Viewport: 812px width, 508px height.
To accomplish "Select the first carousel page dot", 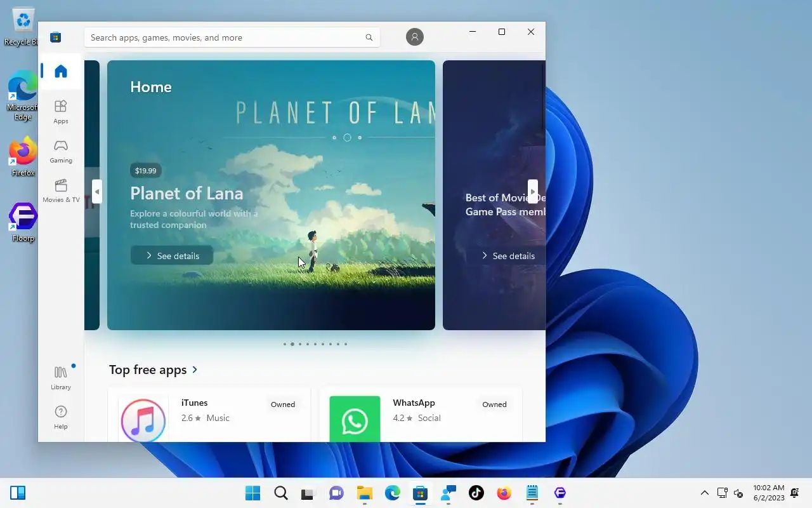I will (285, 344).
